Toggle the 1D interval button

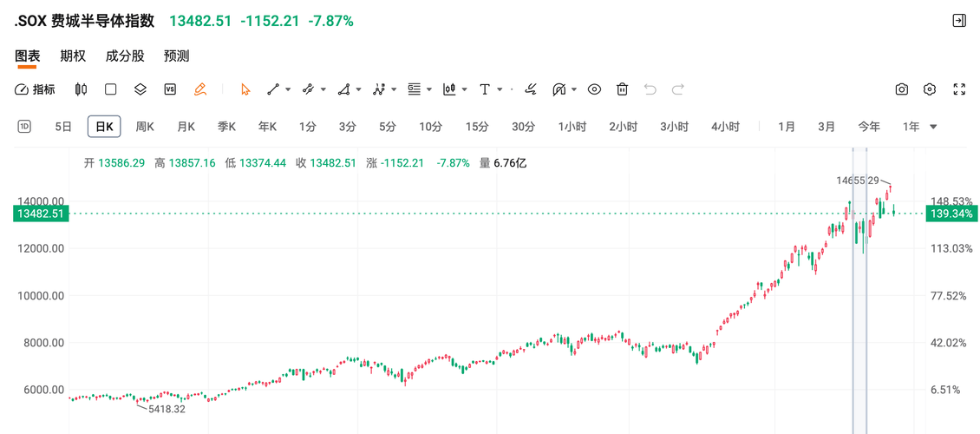pyautogui.click(x=24, y=127)
